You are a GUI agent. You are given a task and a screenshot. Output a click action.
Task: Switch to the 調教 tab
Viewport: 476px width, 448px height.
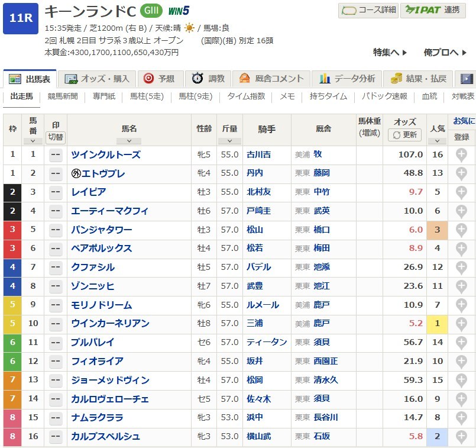[x=208, y=79]
